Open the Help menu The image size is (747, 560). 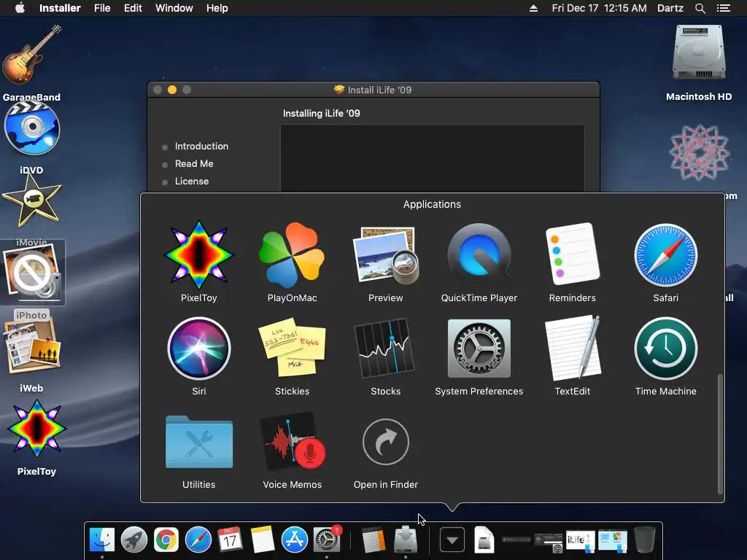click(x=217, y=8)
